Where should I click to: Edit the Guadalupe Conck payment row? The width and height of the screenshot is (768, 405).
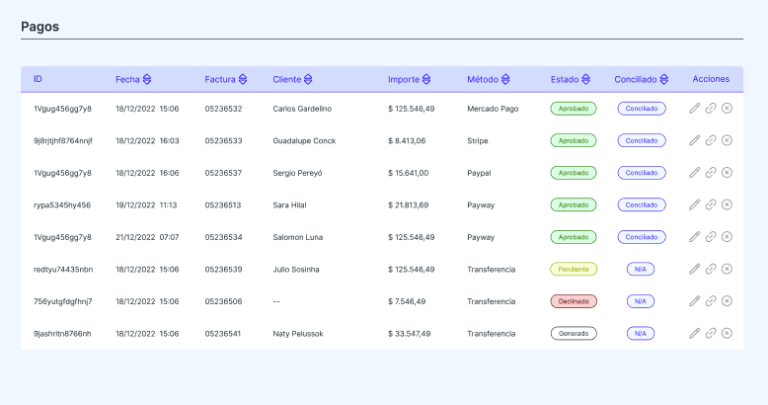click(695, 141)
